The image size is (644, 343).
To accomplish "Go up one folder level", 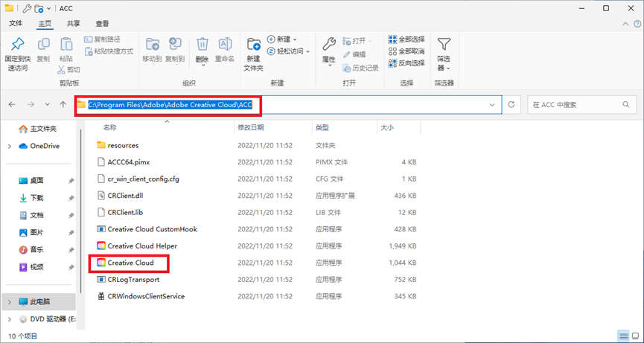I will [63, 105].
